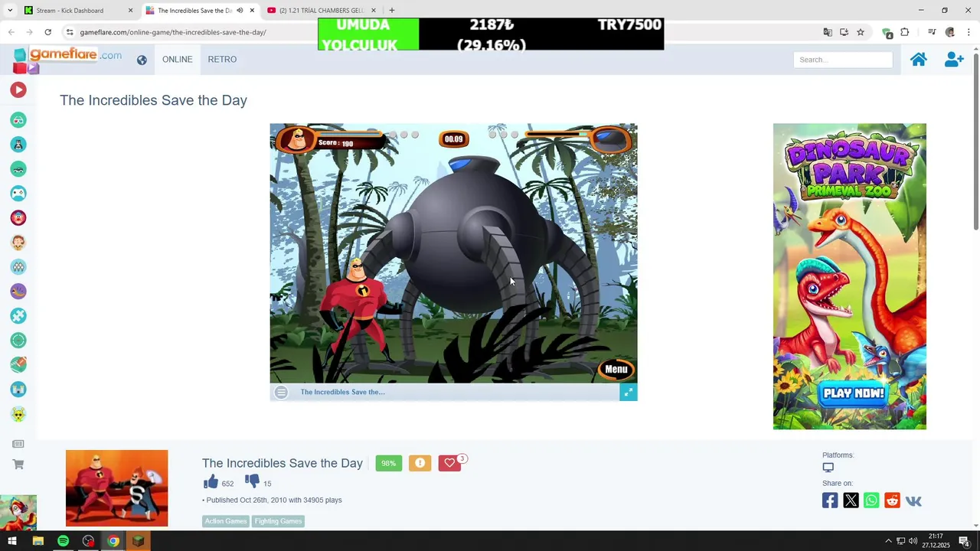
Task: Open the shopping cart sidebar icon
Action: tap(18, 465)
